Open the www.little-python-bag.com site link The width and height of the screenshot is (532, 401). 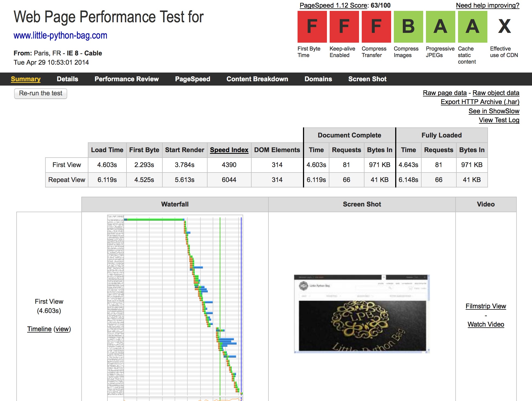(60, 35)
